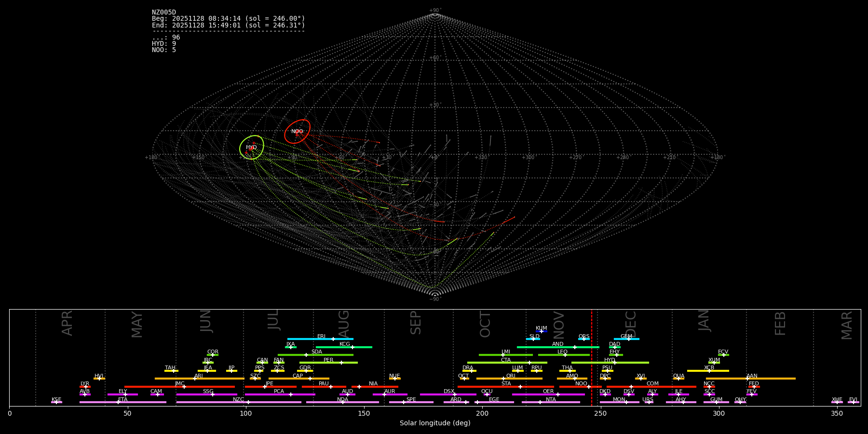This screenshot has height=434, width=868.
Task: Click the End: 20251128 15:49:01 line
Action: coord(229,25)
